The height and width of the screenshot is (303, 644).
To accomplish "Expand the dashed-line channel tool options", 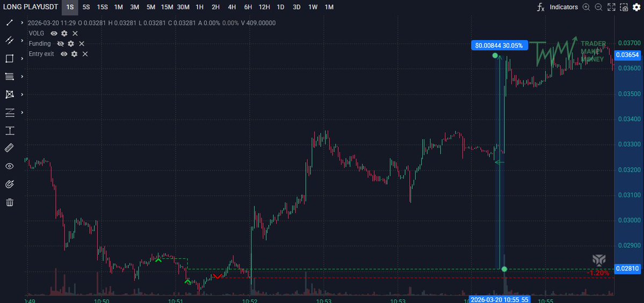I will point(22,112).
